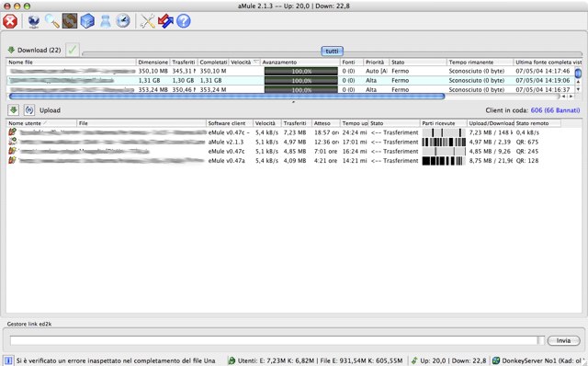Click user icon of aMule v2.1.3 row

pos(12,142)
